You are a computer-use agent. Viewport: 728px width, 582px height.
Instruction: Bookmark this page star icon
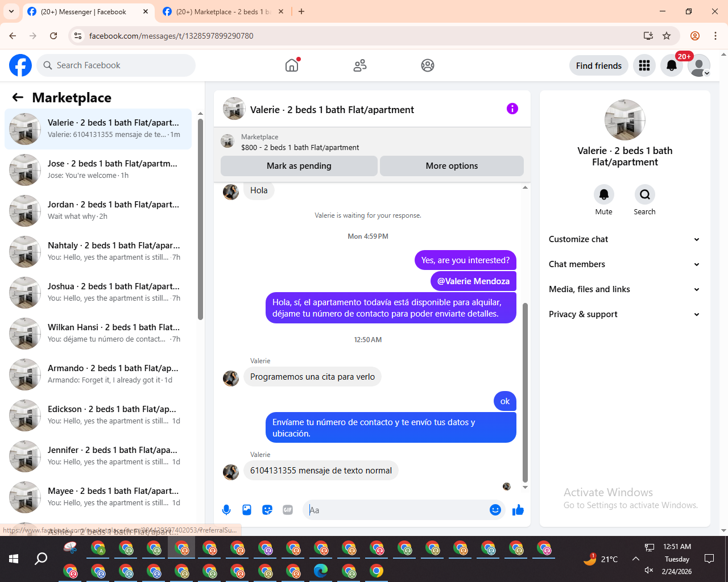click(x=667, y=36)
